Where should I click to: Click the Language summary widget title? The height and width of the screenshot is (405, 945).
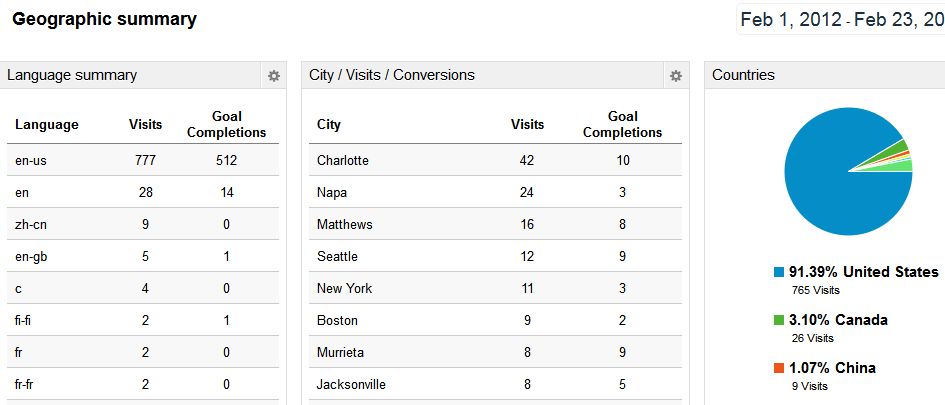[72, 75]
